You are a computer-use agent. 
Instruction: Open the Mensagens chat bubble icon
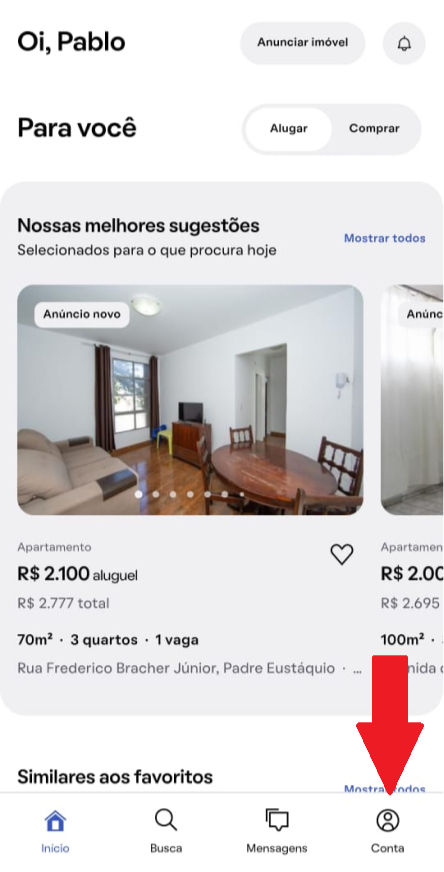click(277, 820)
